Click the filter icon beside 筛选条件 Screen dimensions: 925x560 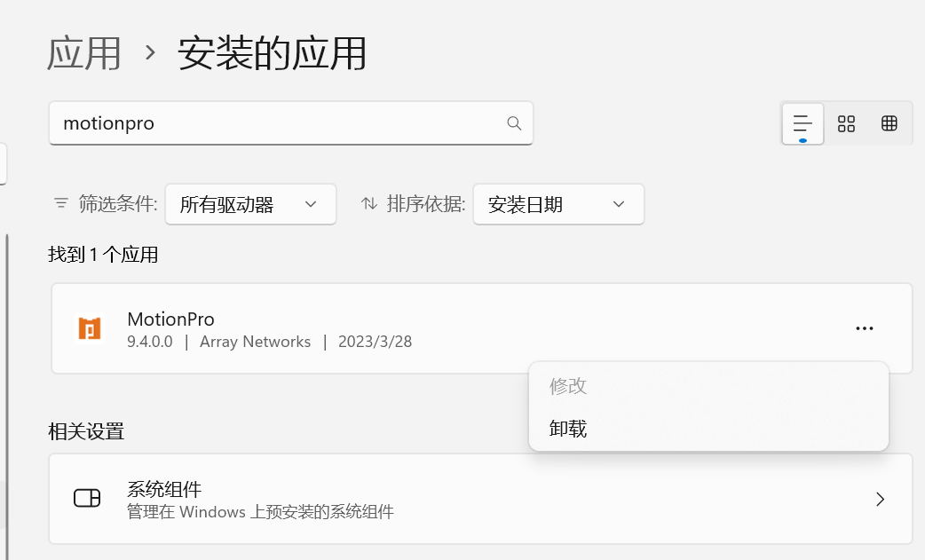click(61, 203)
